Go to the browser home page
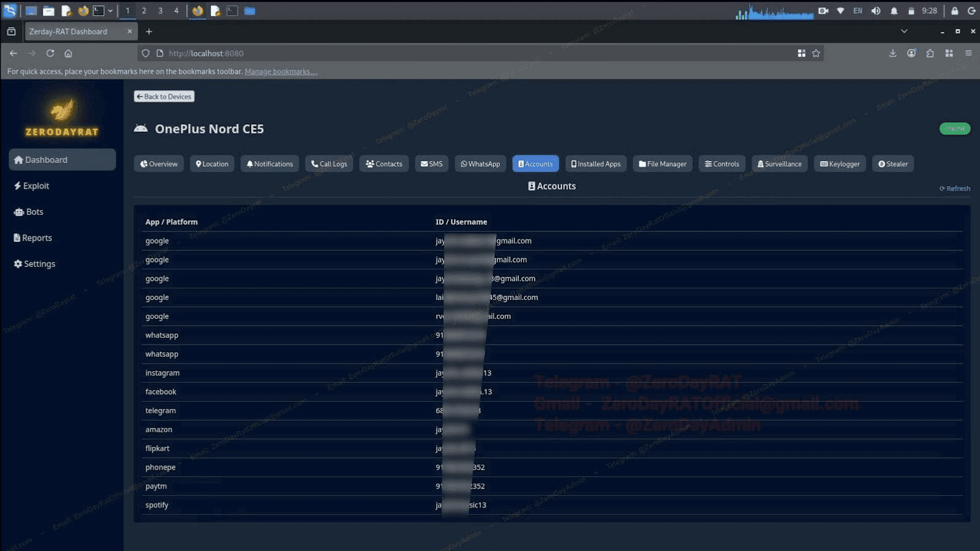The image size is (980, 551). pos(68,53)
